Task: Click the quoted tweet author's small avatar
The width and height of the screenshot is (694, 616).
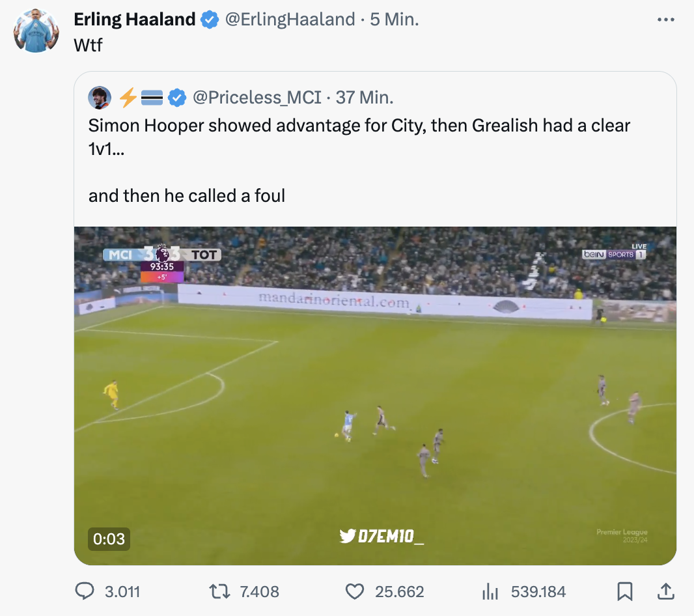Action: click(100, 98)
